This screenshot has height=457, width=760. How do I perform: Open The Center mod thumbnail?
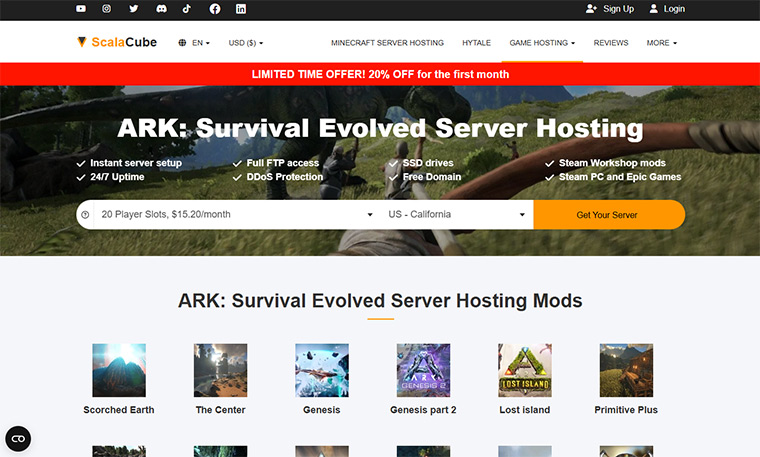coord(221,370)
